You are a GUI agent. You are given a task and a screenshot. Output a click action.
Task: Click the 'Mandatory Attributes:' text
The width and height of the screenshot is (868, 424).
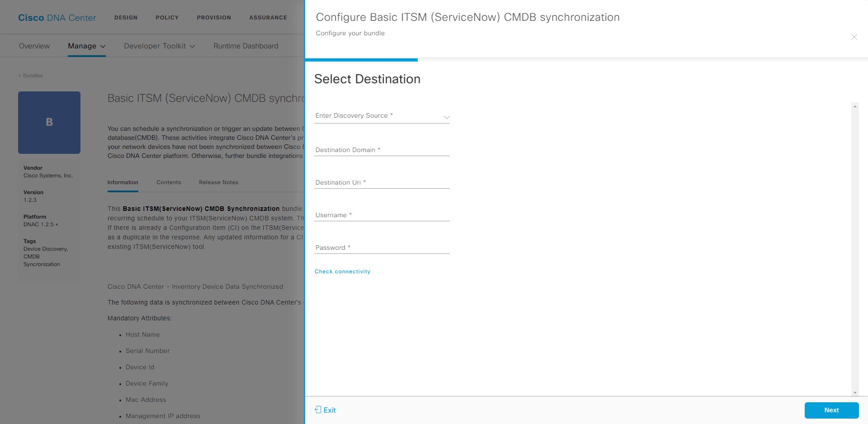(x=140, y=318)
